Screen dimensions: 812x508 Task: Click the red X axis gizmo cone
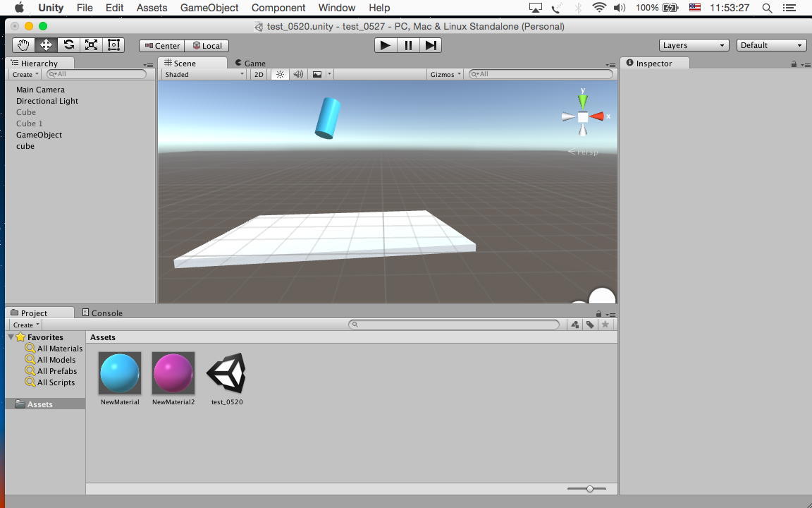596,116
